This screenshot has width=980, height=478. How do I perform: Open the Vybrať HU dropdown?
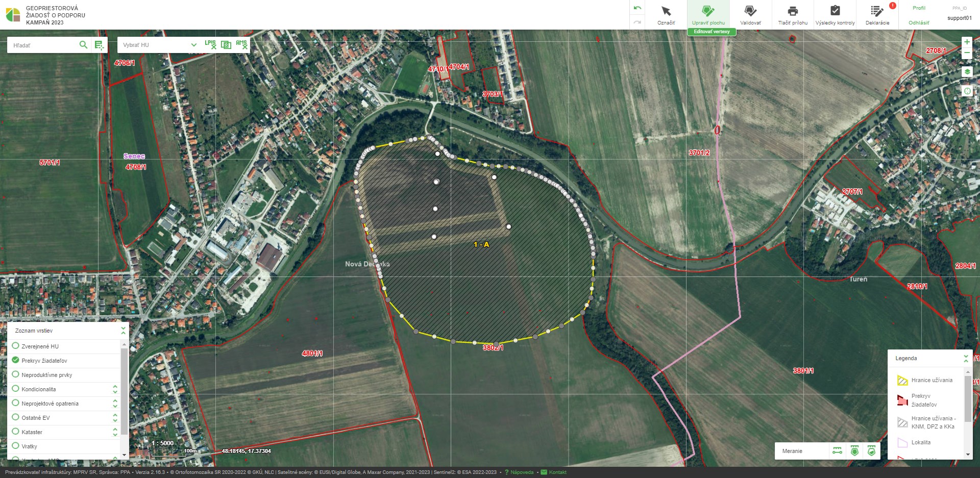click(159, 45)
